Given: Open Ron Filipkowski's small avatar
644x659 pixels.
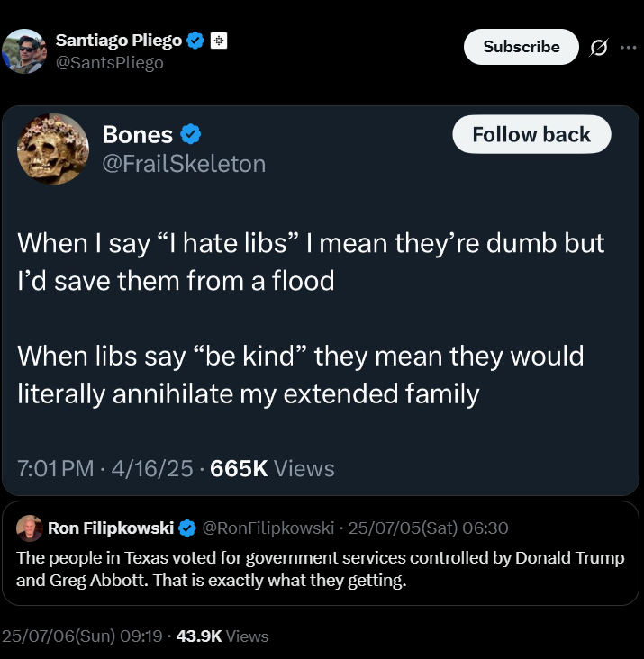Looking at the screenshot, I should pyautogui.click(x=30, y=528).
